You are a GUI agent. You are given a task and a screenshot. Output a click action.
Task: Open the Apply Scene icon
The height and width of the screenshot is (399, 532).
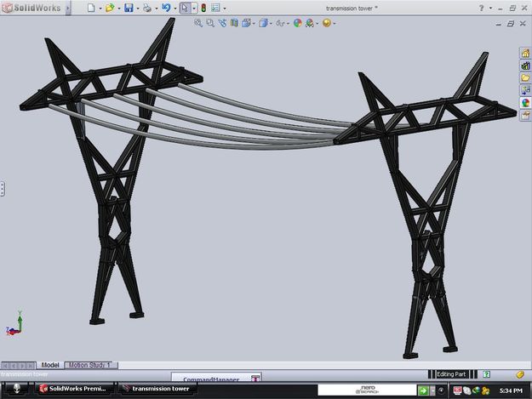pos(310,23)
